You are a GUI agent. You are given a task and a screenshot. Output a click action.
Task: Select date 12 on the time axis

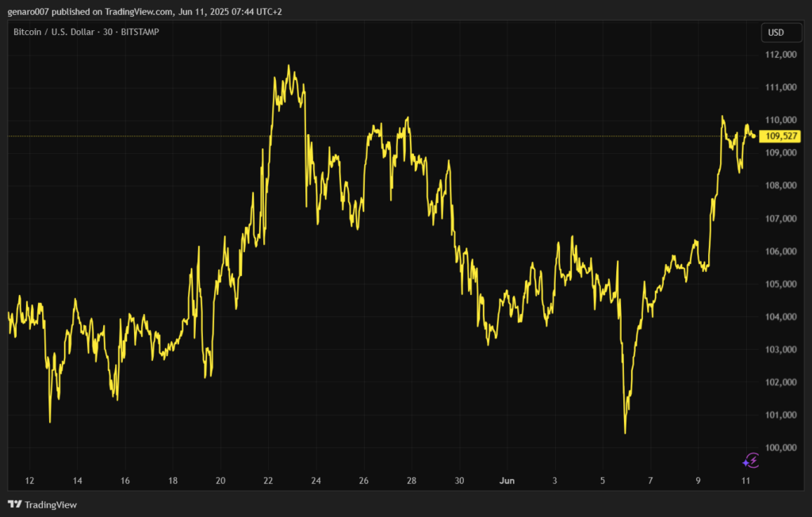pyautogui.click(x=29, y=481)
